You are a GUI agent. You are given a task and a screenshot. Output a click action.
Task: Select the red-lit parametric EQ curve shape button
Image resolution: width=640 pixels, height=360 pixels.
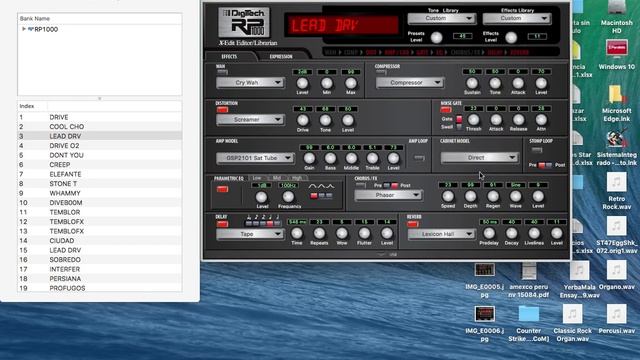pos(313,196)
